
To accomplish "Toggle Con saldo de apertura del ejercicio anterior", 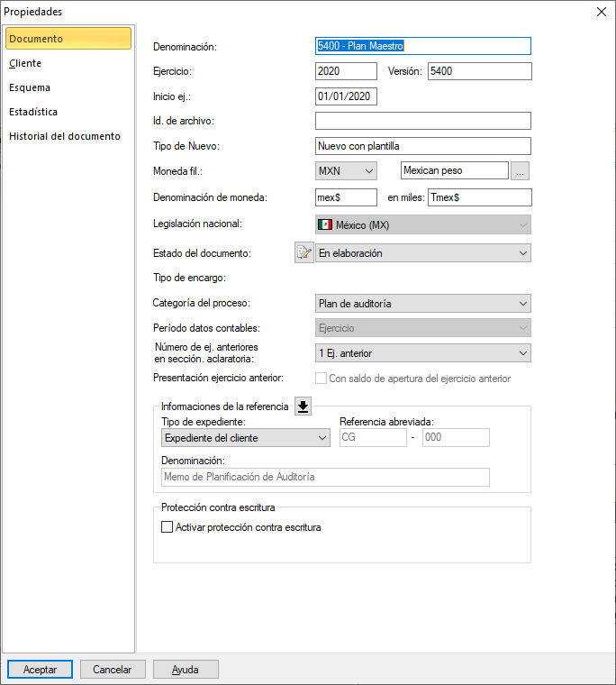I will (x=321, y=379).
